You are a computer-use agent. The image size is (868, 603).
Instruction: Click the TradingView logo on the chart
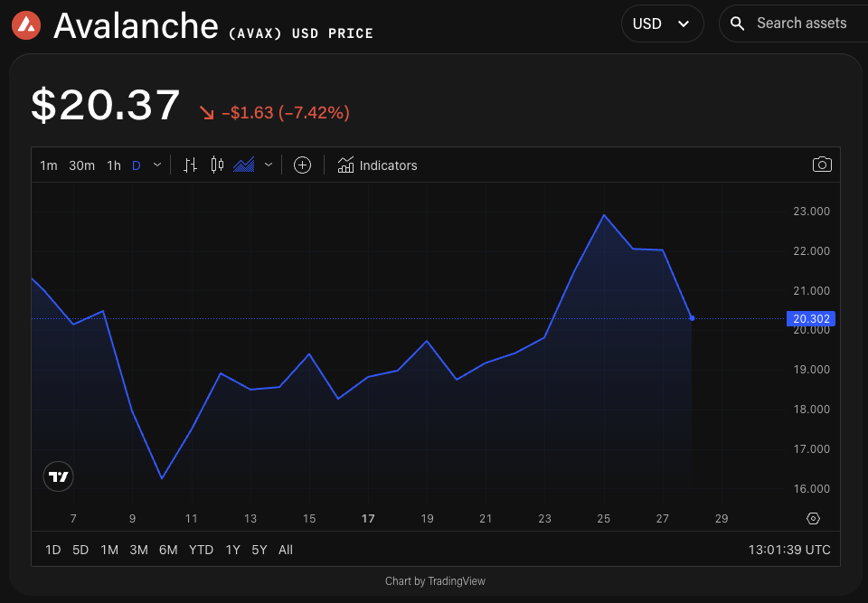coord(58,476)
